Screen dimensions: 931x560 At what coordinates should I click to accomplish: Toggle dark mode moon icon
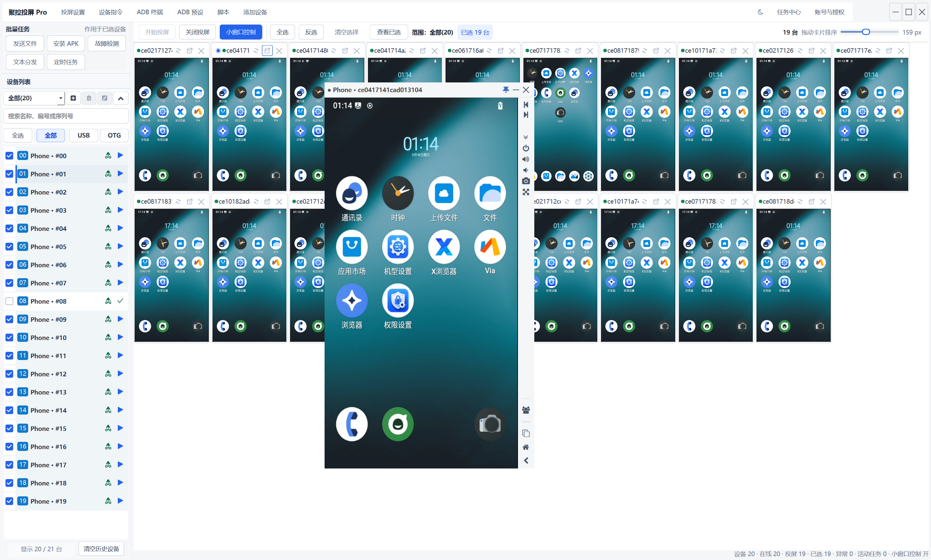point(760,12)
